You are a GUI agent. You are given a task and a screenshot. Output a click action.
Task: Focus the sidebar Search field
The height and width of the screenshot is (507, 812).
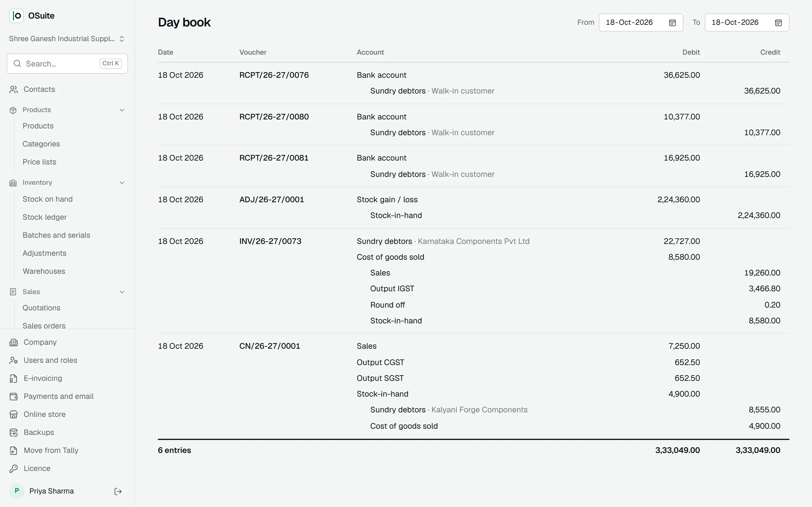67,64
